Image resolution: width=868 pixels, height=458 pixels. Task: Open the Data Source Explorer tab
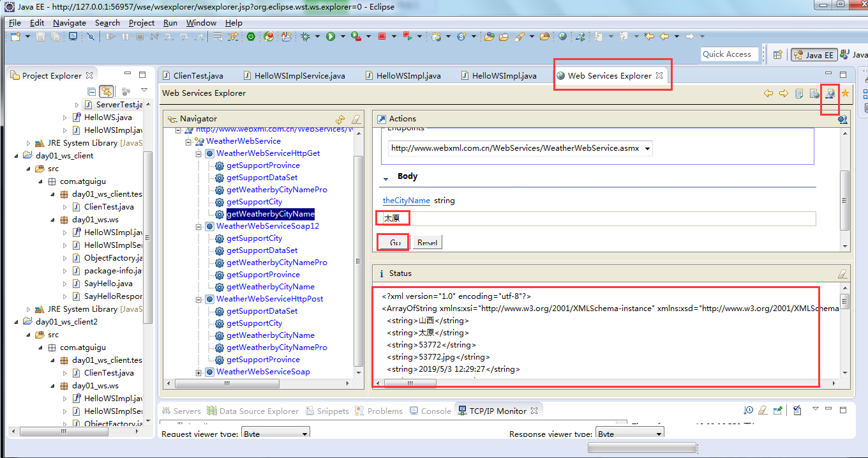(252, 411)
